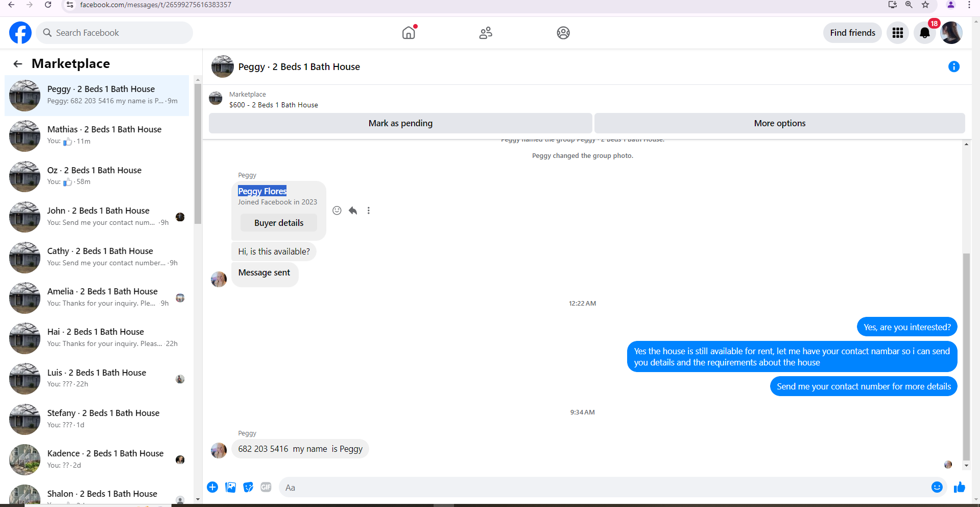Open the account profile picture menu
The height and width of the screenshot is (507, 980).
click(951, 33)
